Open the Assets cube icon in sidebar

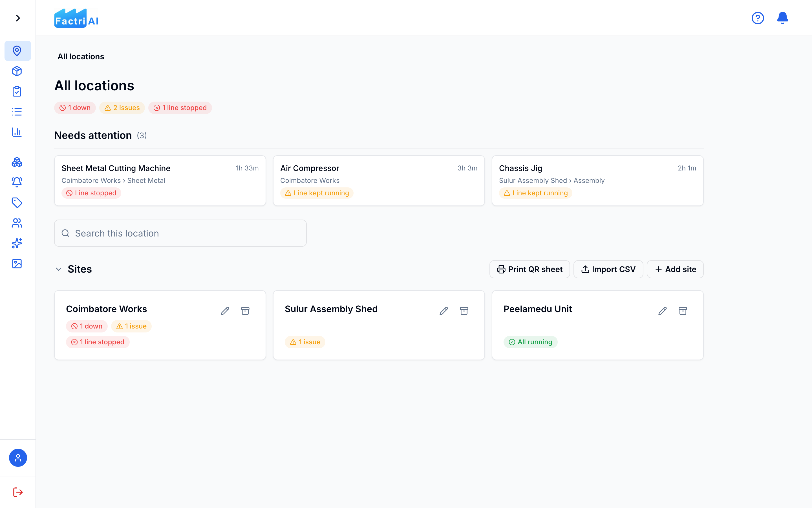pos(17,71)
